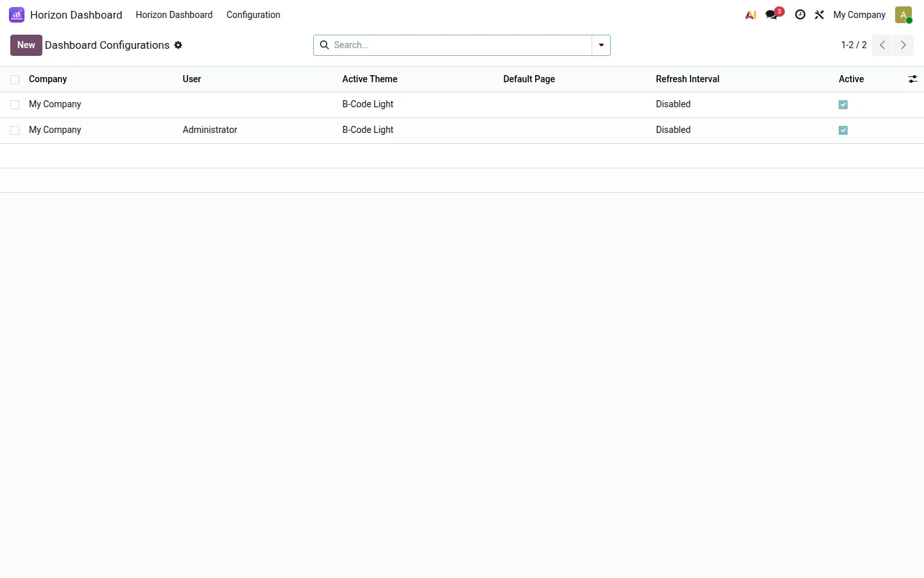Image resolution: width=924 pixels, height=578 pixels.
Task: Click B-Code Light in the Administrator row
Action: [x=368, y=130]
